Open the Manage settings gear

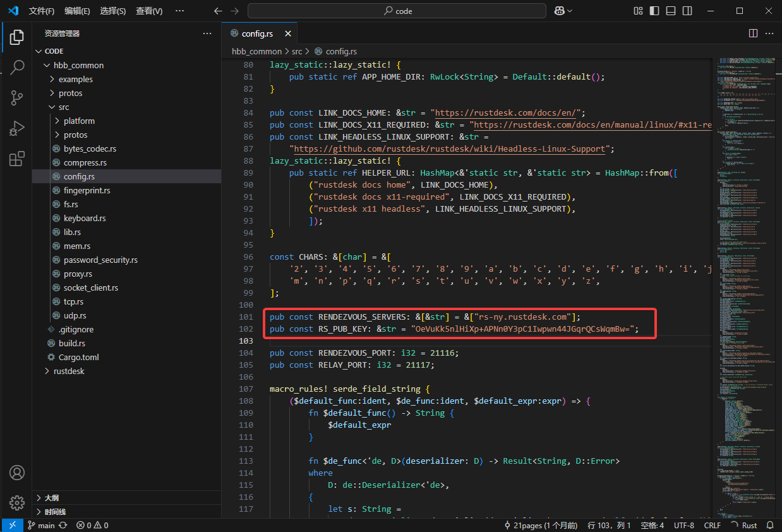17,503
